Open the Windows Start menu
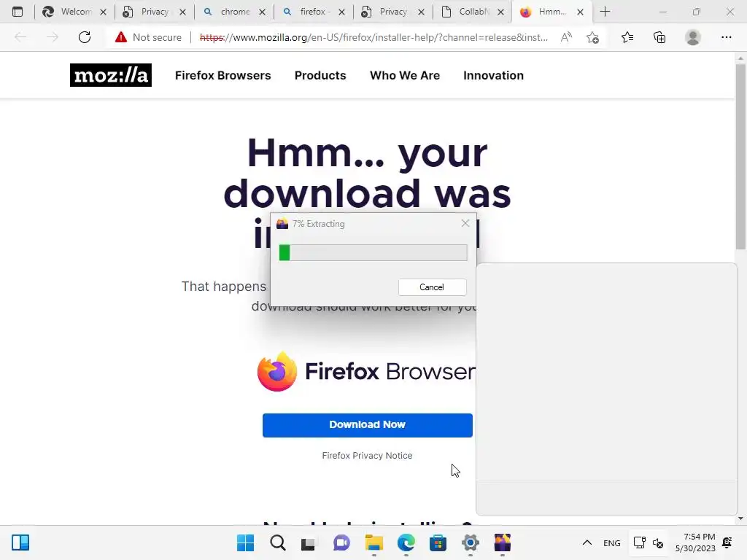 point(245,542)
